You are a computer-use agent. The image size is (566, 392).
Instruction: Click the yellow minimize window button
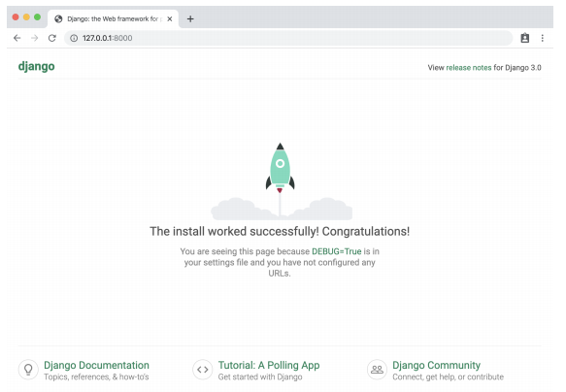(x=26, y=16)
